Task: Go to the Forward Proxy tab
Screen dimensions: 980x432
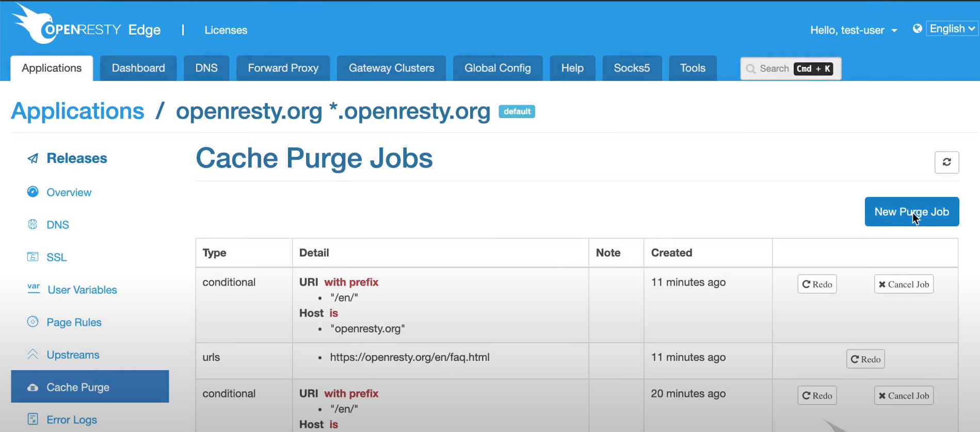Action: click(x=283, y=68)
